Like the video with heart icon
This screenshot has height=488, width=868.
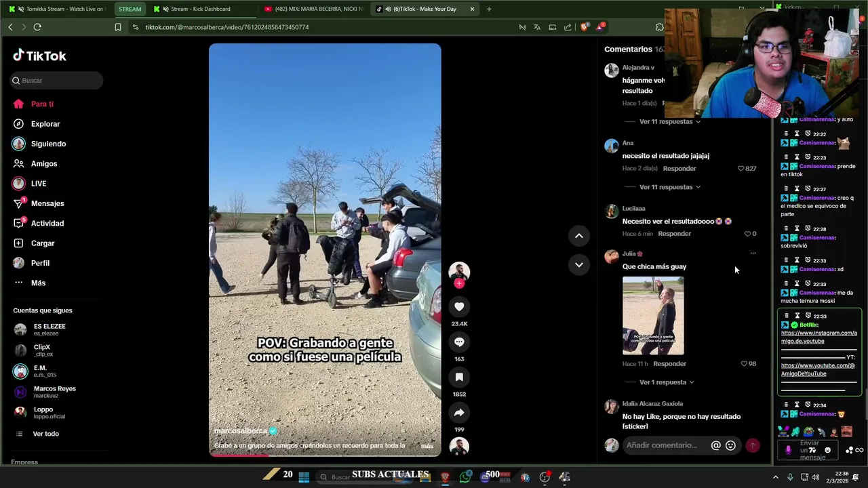point(459,307)
